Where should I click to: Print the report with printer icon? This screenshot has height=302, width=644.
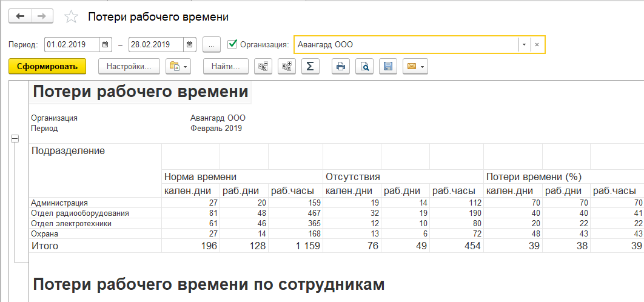pos(341,66)
